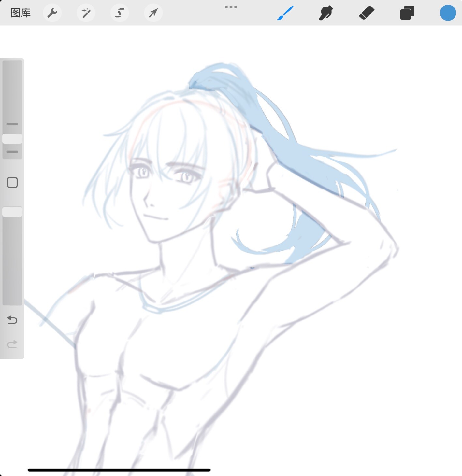Undo the last stroke
The height and width of the screenshot is (476, 462).
pos(12,320)
